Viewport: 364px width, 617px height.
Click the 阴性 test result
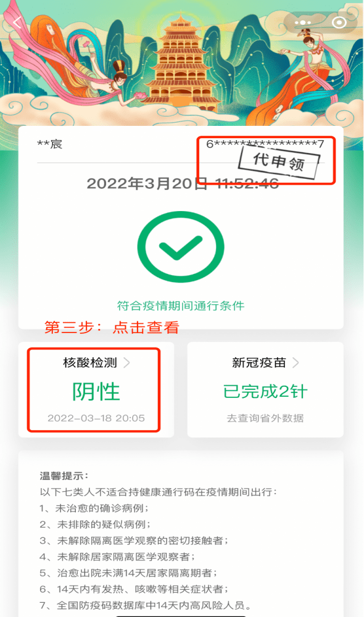coord(96,392)
